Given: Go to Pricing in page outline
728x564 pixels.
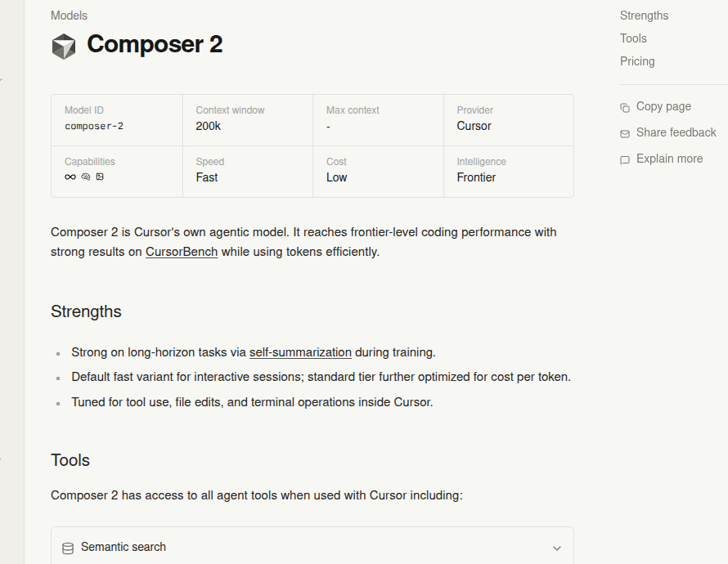Looking at the screenshot, I should point(637,61).
